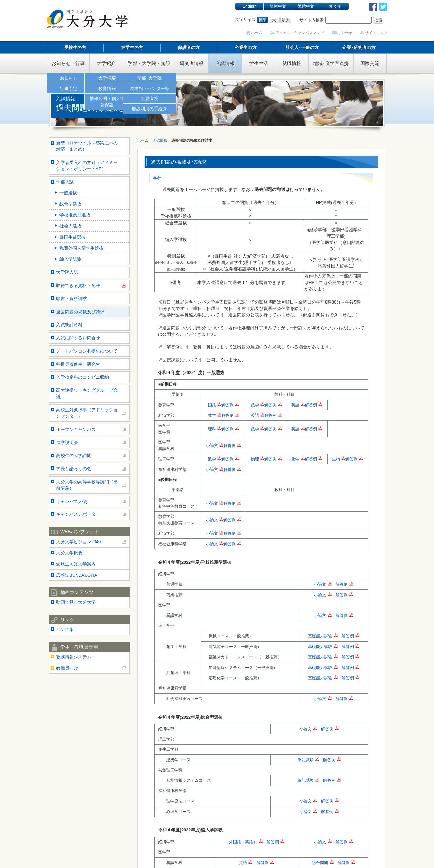Open PDF icon after 国語 for 教育学部

coord(219,404)
